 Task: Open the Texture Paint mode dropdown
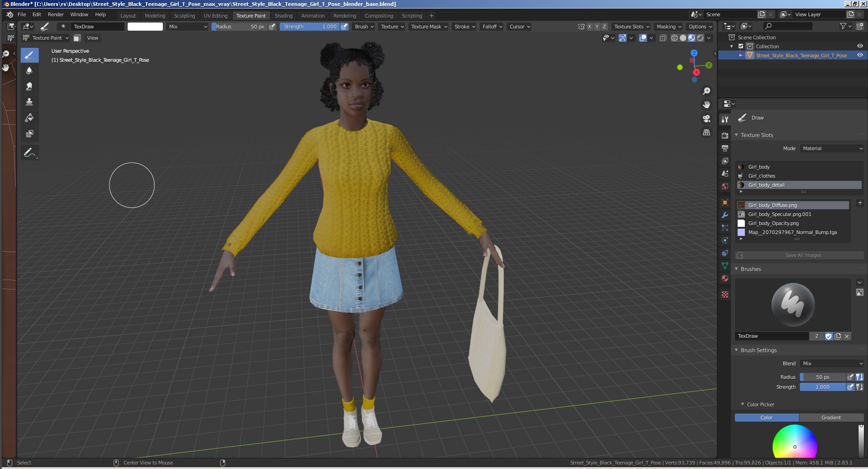point(46,38)
